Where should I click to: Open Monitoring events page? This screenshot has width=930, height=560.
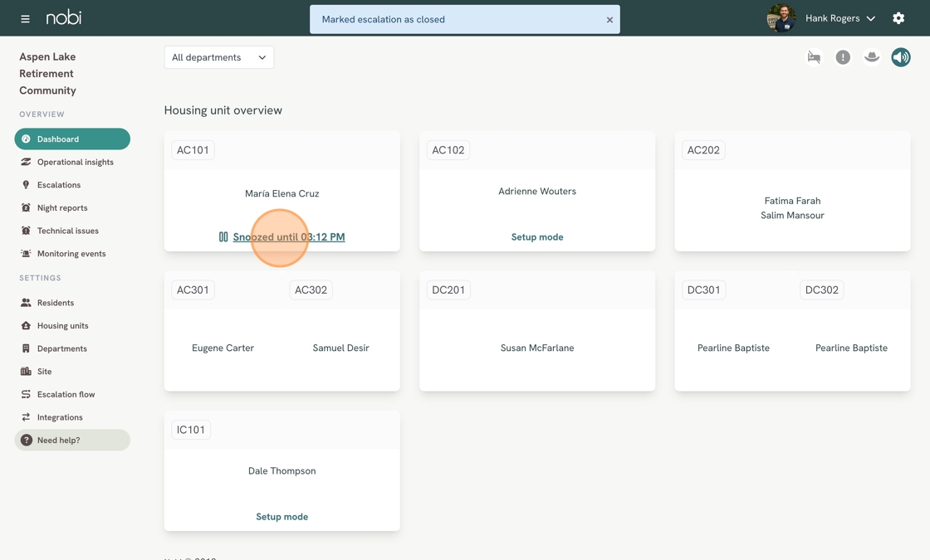point(72,254)
